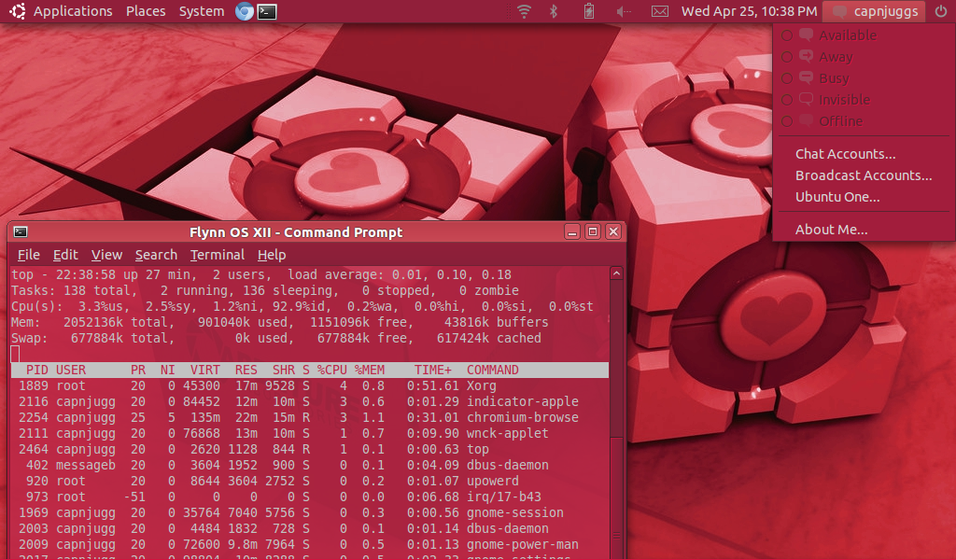Viewport: 956px width, 560px height.
Task: Minimize the Flynn OS XII terminal window
Action: [x=572, y=231]
